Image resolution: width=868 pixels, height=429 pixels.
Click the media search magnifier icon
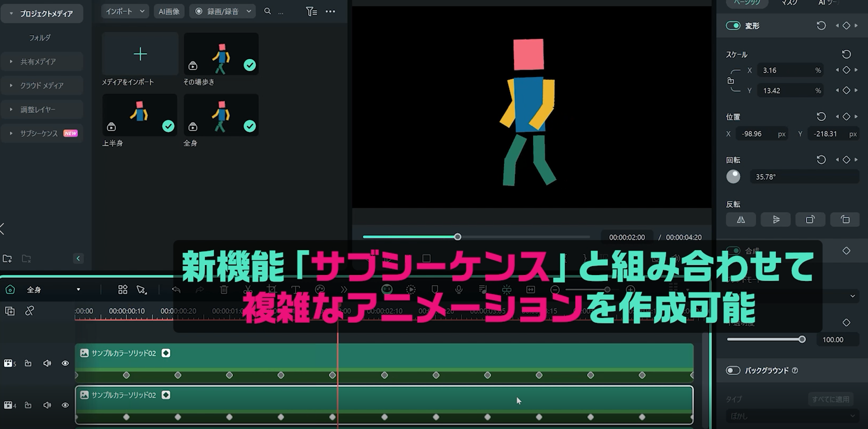267,11
